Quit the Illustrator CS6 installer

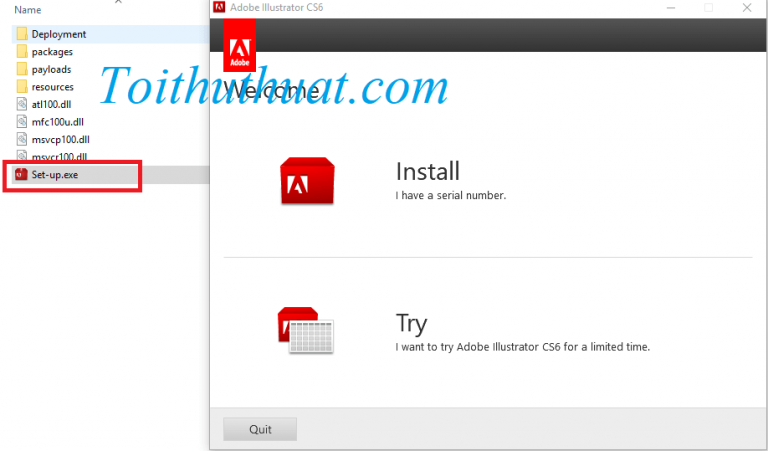tap(260, 429)
